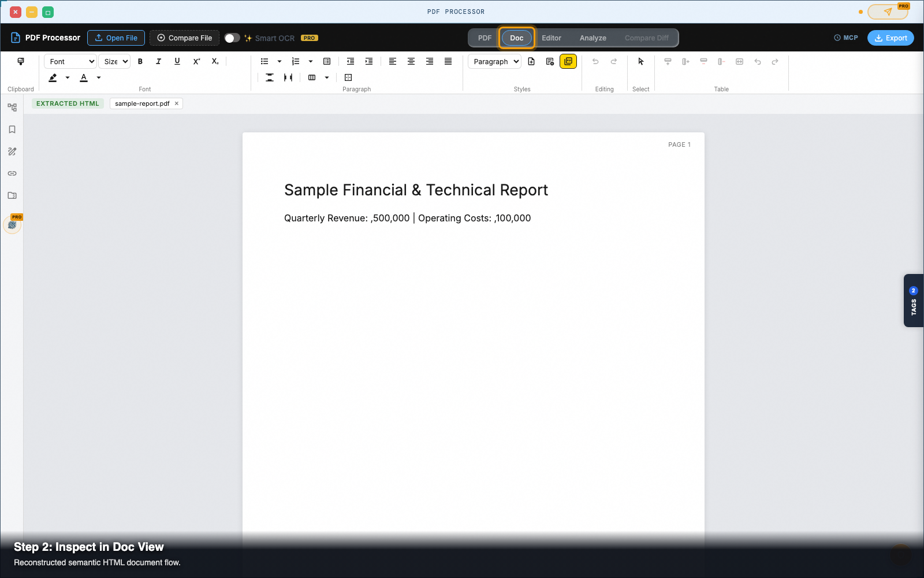The width and height of the screenshot is (924, 578).
Task: Open the Size dropdown
Action: coord(114,61)
